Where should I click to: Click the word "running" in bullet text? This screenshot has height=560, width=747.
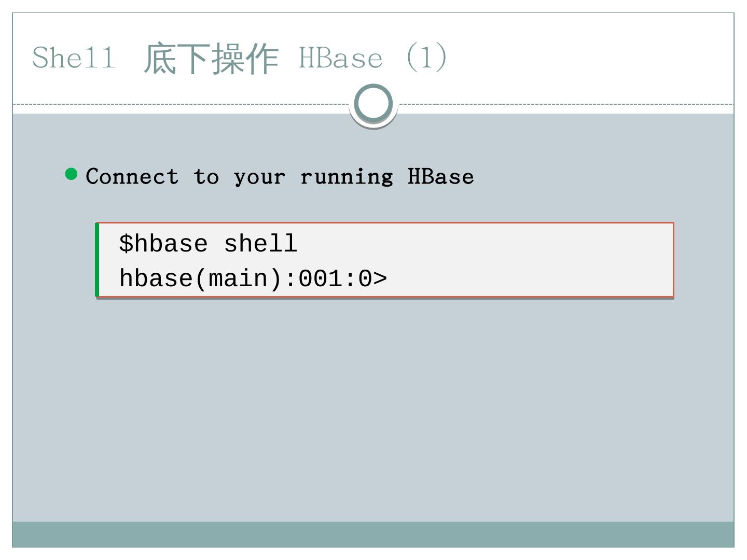347,177
